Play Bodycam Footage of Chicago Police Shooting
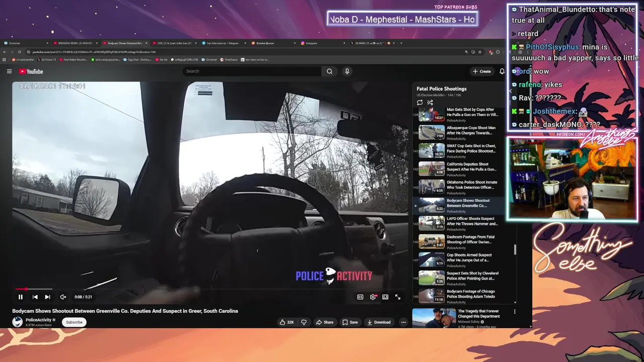The image size is (644, 362). [x=458, y=296]
